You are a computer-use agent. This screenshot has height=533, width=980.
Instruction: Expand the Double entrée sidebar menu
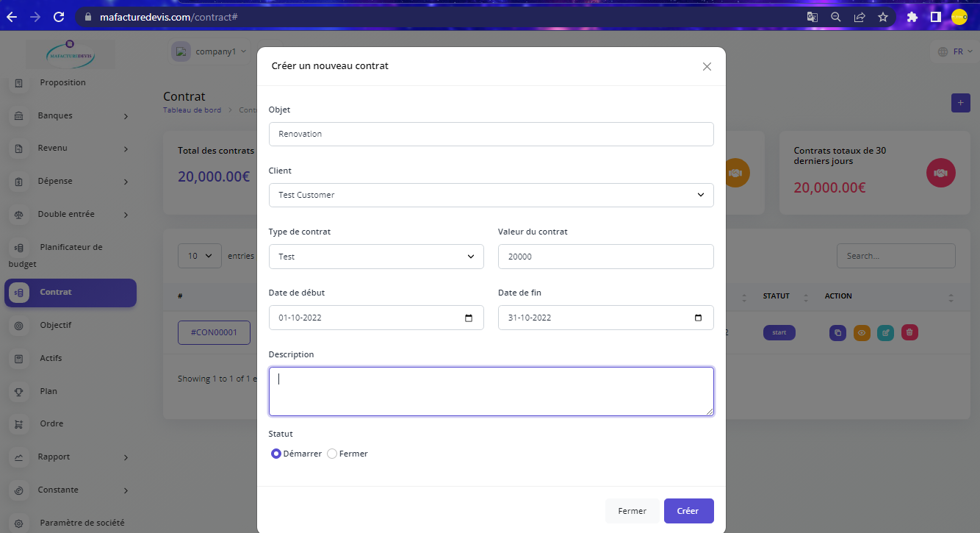click(x=71, y=214)
